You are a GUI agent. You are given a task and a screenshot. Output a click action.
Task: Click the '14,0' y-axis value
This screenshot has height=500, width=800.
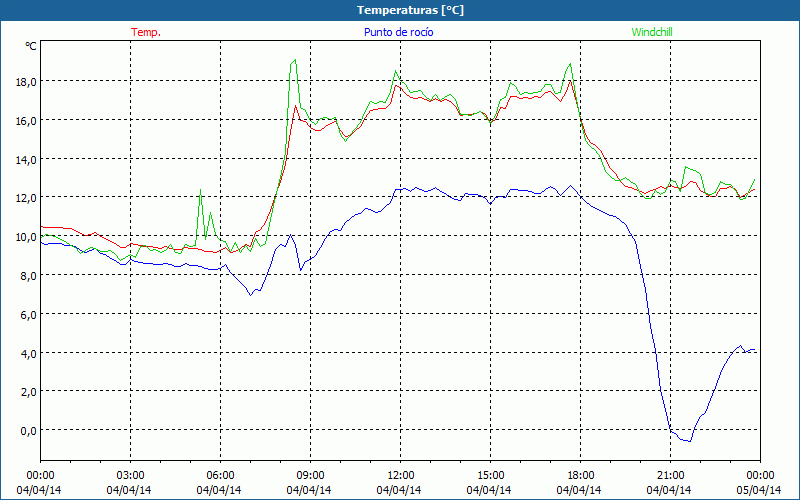click(x=24, y=160)
